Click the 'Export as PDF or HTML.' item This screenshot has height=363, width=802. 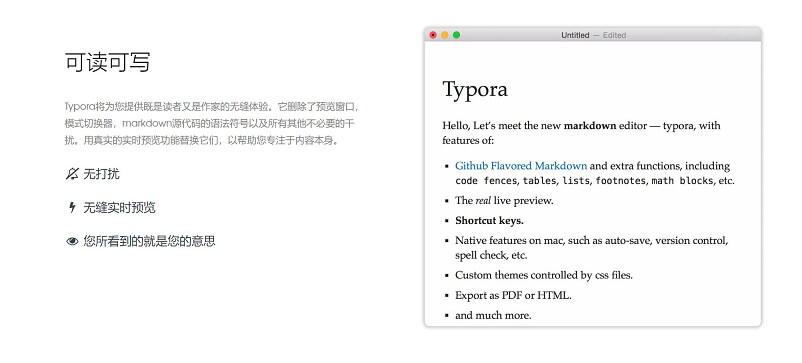click(513, 296)
